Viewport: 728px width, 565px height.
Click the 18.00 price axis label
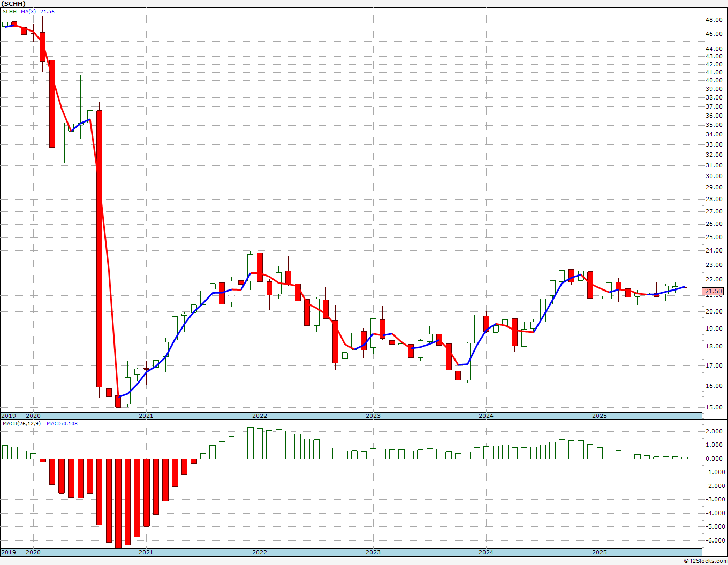pyautogui.click(x=714, y=347)
